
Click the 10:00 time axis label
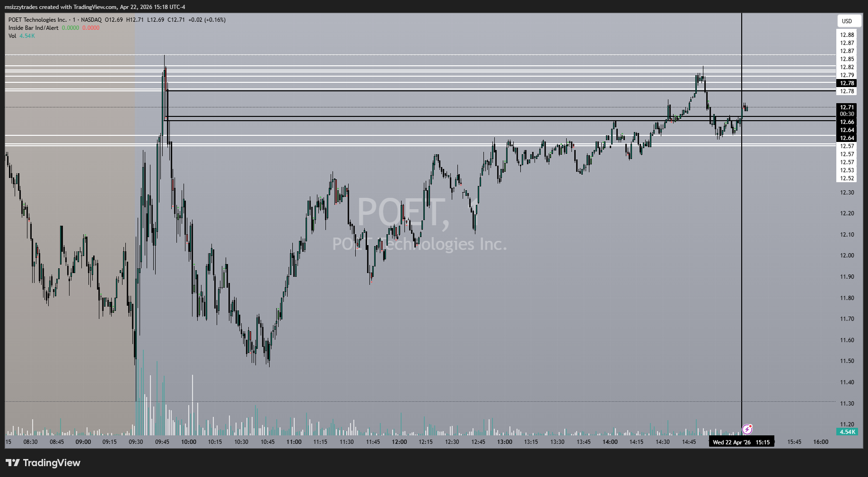click(x=189, y=442)
